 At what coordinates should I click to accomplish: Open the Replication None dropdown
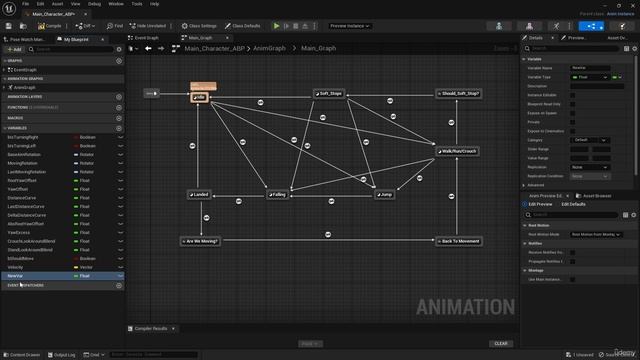[x=590, y=167]
